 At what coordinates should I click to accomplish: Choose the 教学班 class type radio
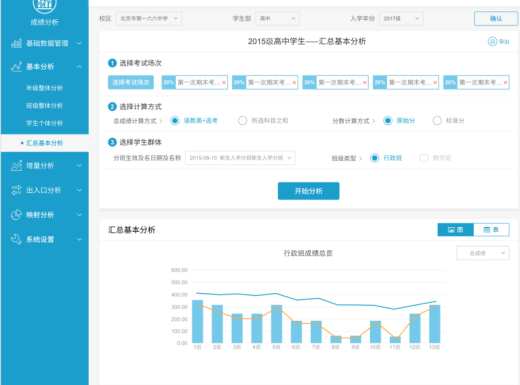[424, 158]
